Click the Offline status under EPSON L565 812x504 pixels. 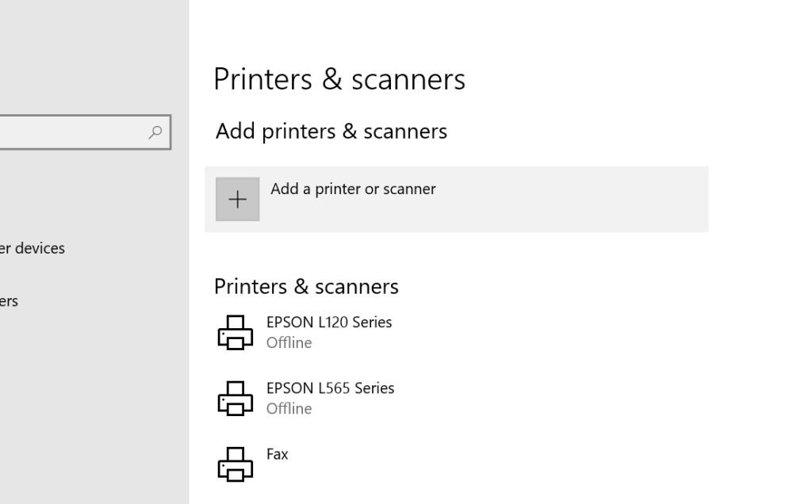pos(289,409)
